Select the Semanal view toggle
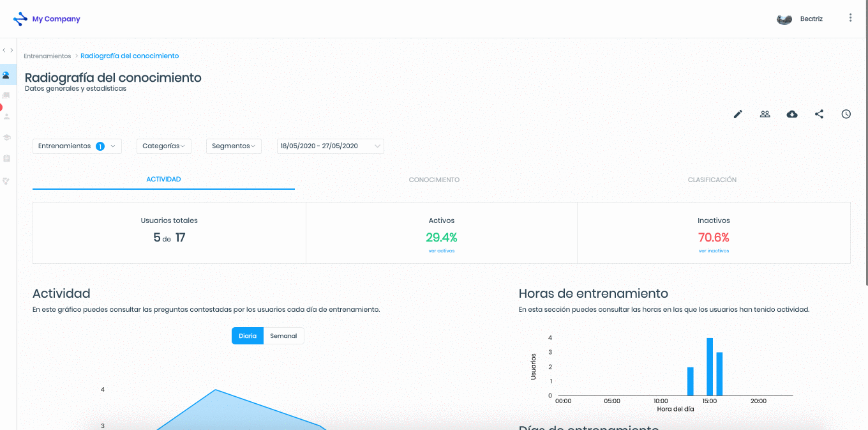This screenshot has width=868, height=430. (x=283, y=335)
